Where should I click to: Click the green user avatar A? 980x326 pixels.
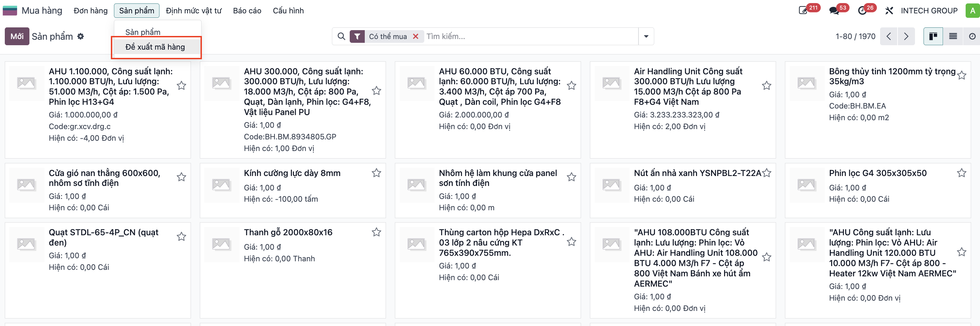pyautogui.click(x=972, y=10)
